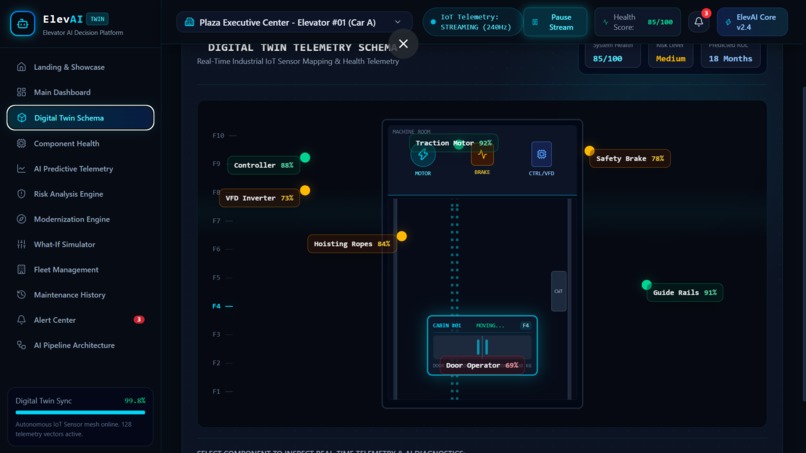This screenshot has height=453, width=806.
Task: Click the yellow dot next to VFD Inverter
Action: pos(305,190)
